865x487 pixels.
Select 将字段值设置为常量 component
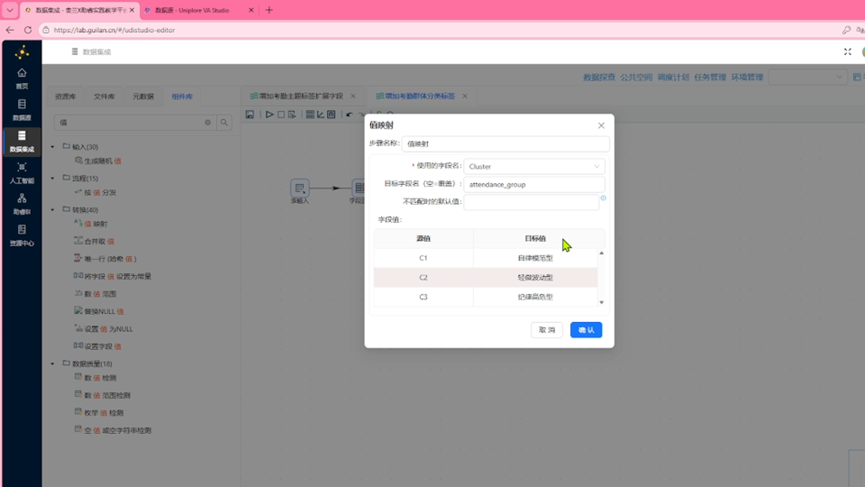(x=113, y=276)
